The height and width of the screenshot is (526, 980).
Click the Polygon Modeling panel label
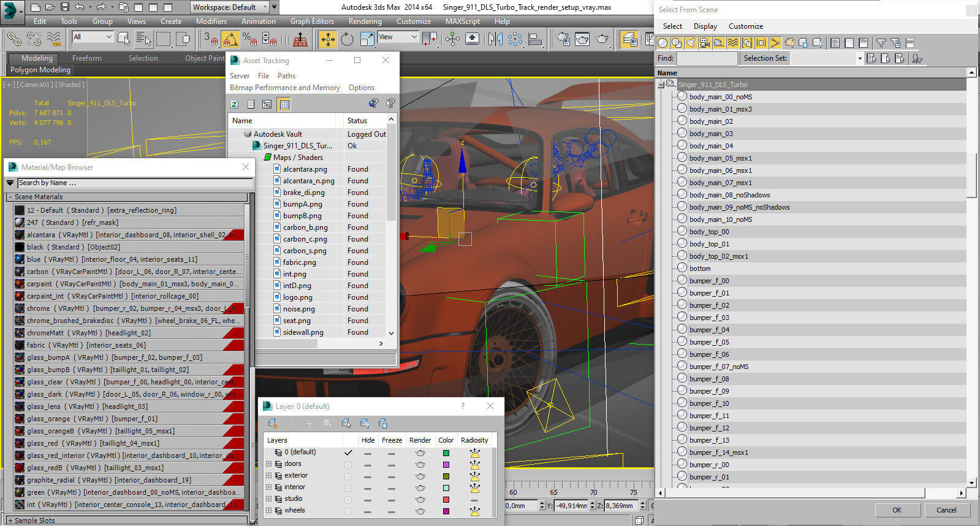[40, 70]
